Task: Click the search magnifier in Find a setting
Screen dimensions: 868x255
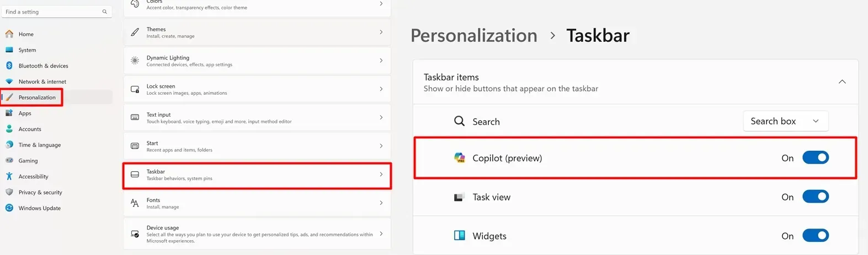Action: click(105, 12)
